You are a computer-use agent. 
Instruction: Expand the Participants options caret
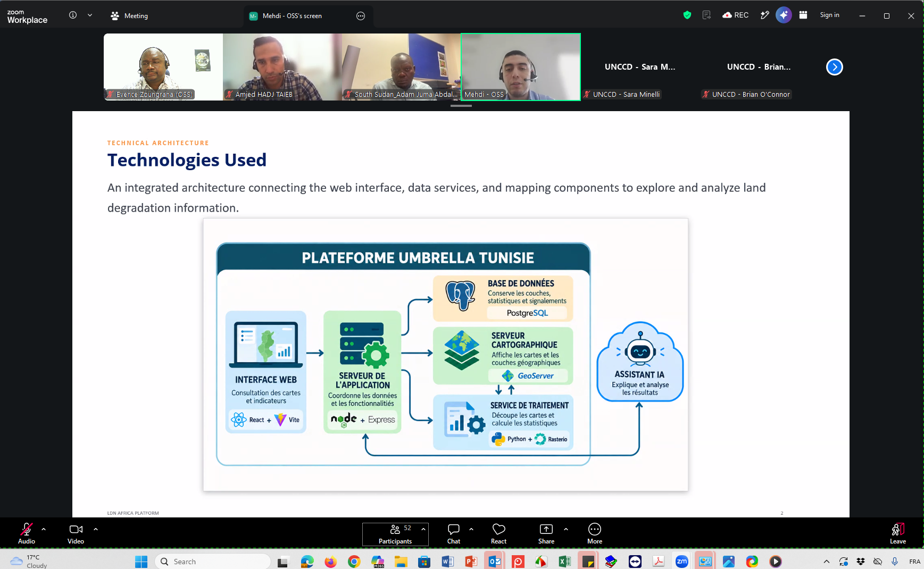pos(423,529)
